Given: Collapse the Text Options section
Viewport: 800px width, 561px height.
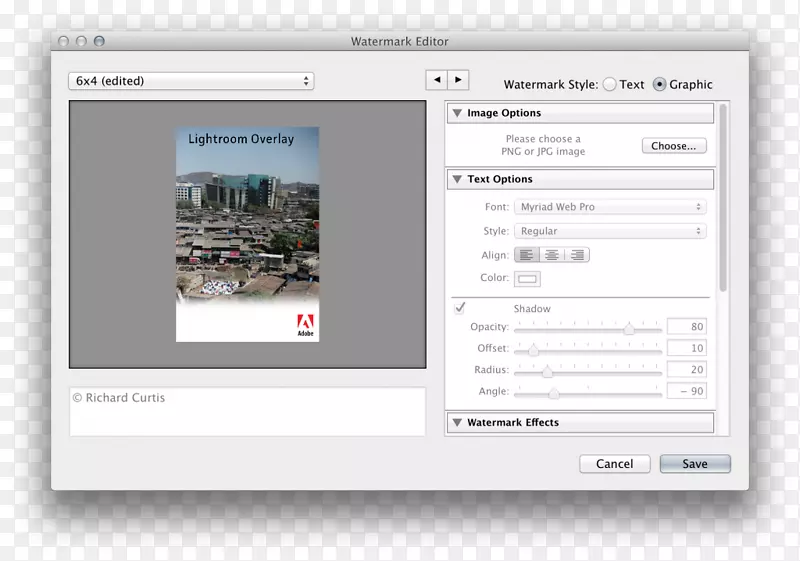Looking at the screenshot, I should 457,179.
